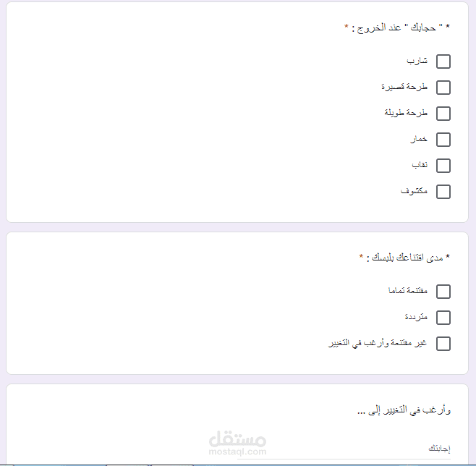
Task: Select the طرحة طويلة checkbox
Action: click(x=443, y=114)
